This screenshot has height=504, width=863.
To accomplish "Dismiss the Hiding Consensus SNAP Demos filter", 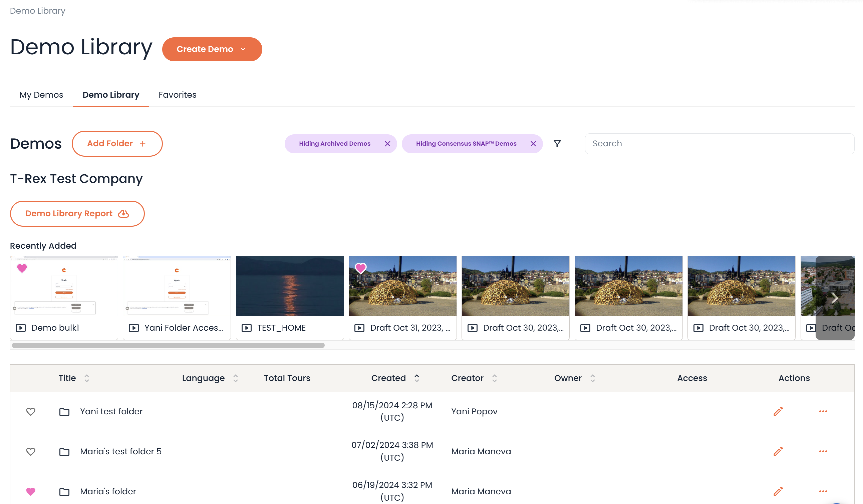I will [533, 144].
